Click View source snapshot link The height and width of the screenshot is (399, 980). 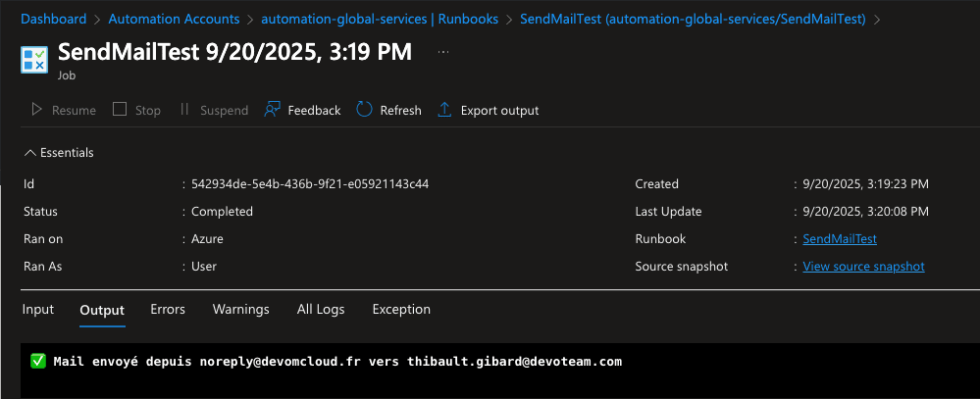click(863, 267)
